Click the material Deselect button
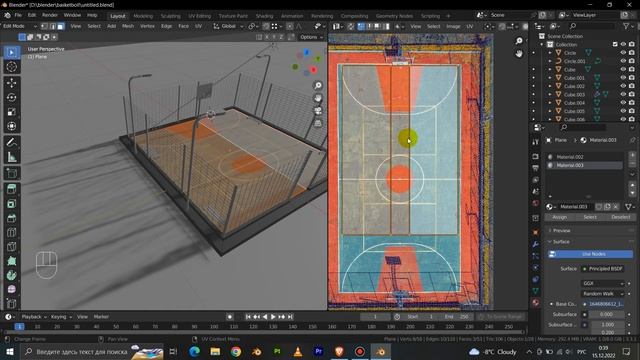This screenshot has height=360, width=640. click(x=620, y=217)
